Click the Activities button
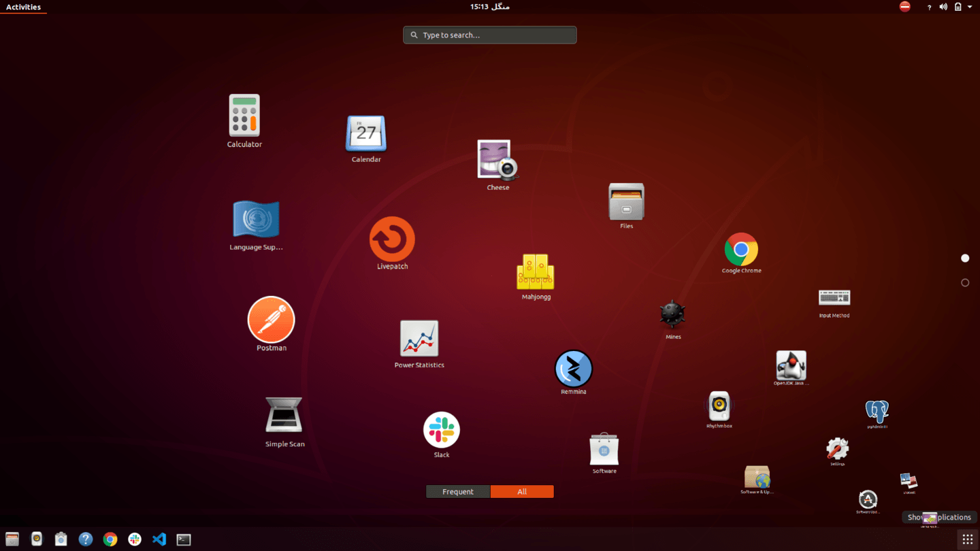 23,7
